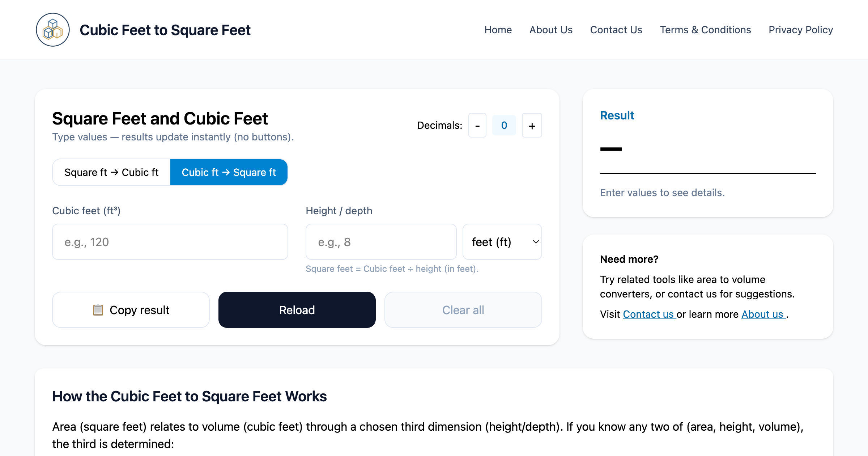
Task: Open the Privacy Policy nav link
Action: (800, 30)
